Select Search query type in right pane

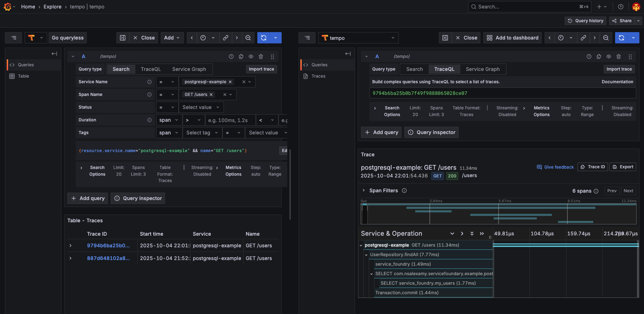(x=415, y=69)
